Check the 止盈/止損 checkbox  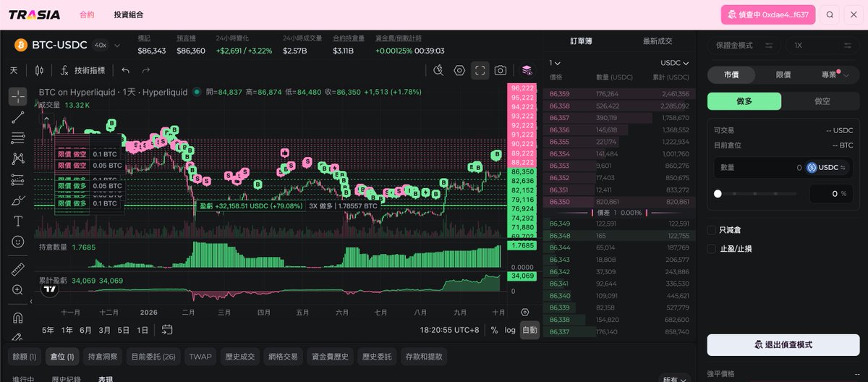(x=712, y=249)
